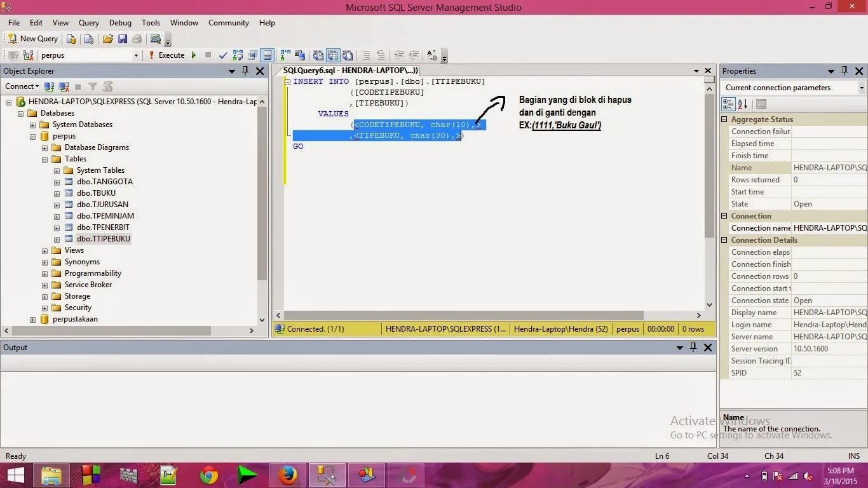This screenshot has width=868, height=488.
Task: Expand the Views folder
Action: (x=45, y=250)
